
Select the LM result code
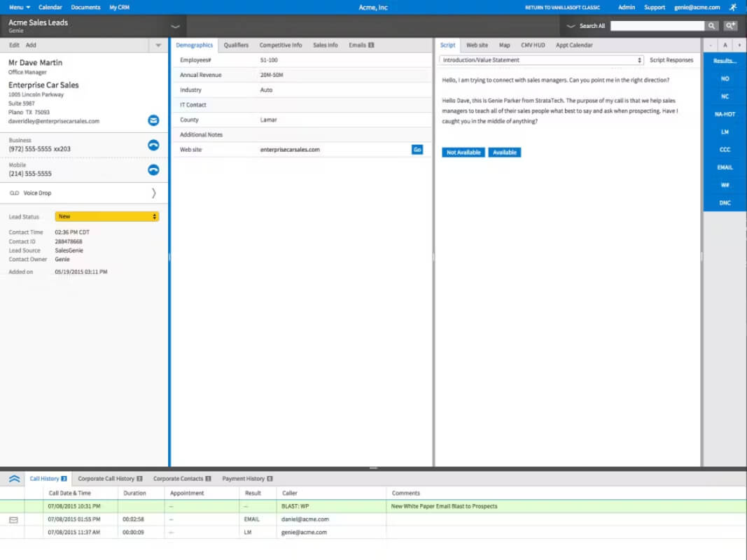pyautogui.click(x=725, y=132)
